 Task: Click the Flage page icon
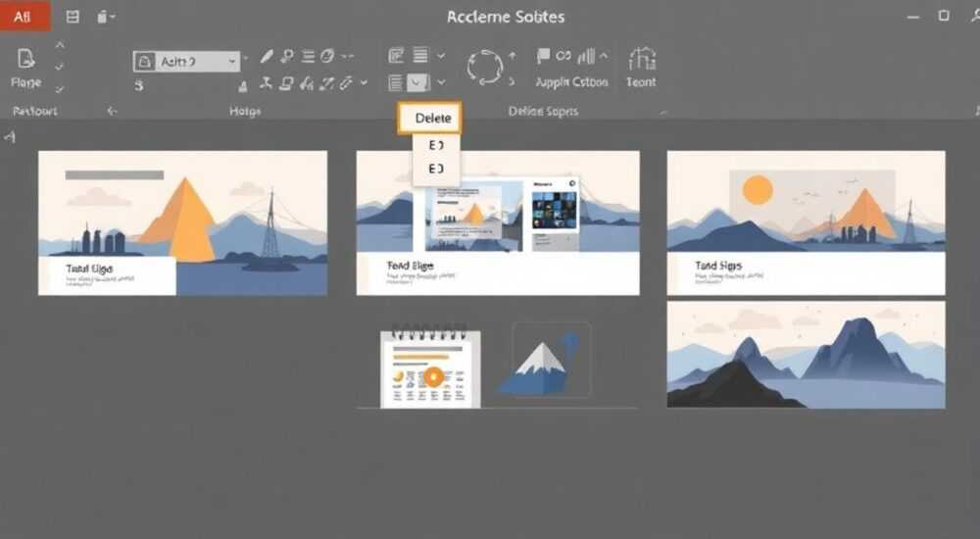(25, 59)
